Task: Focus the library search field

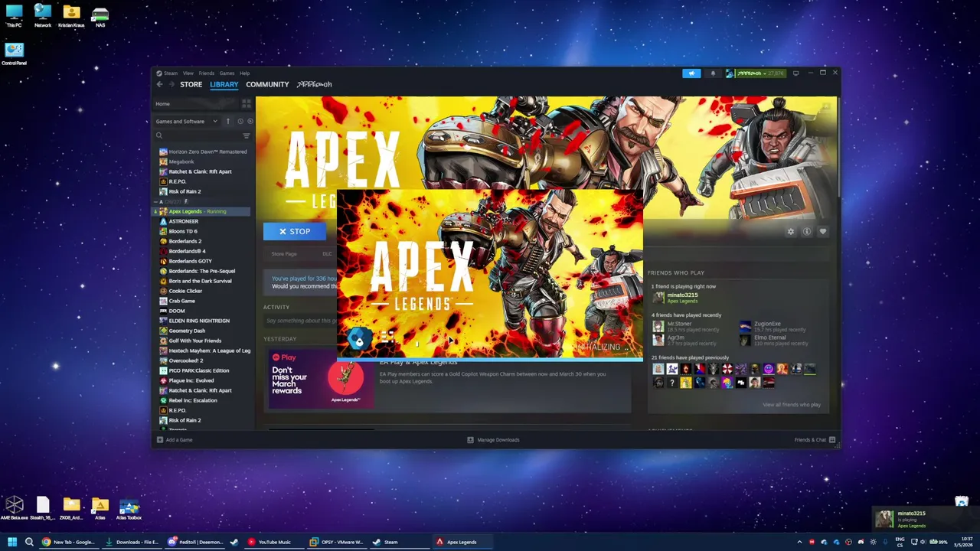Action: click(x=198, y=135)
